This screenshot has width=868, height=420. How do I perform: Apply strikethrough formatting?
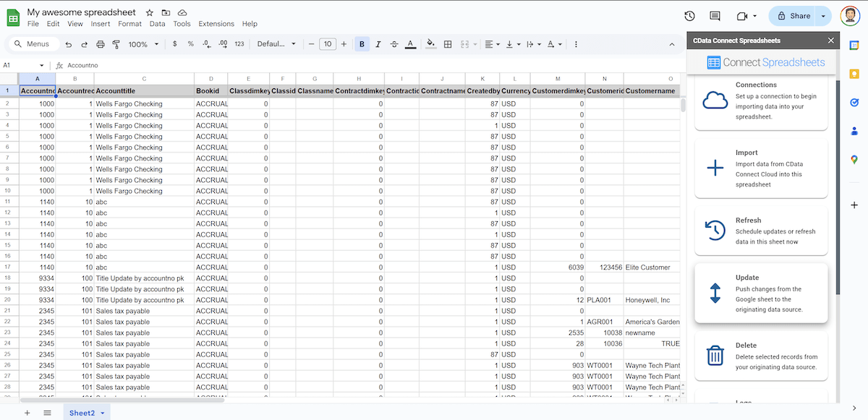point(393,43)
